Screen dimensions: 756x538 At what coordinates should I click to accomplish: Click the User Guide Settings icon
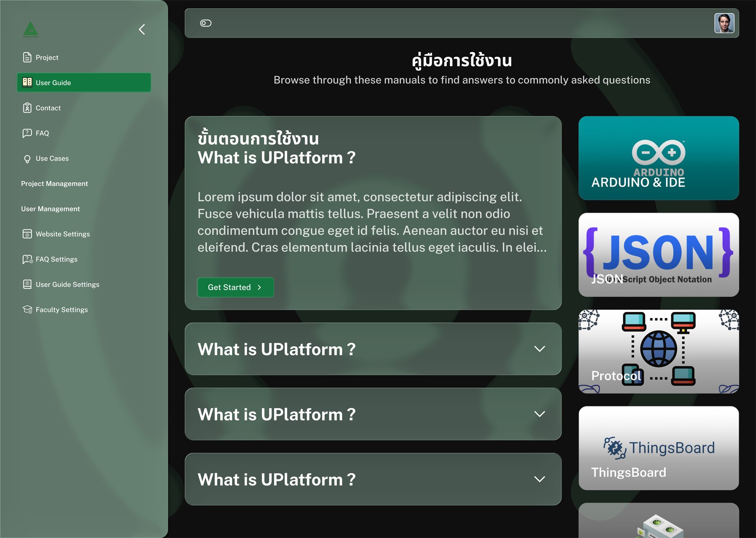tap(27, 285)
